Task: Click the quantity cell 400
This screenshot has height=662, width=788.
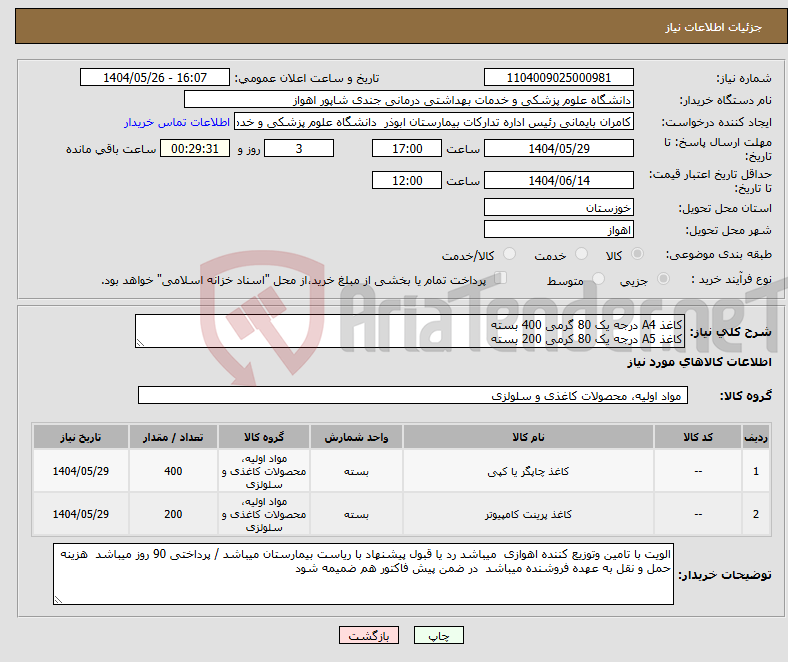Action: coord(173,471)
